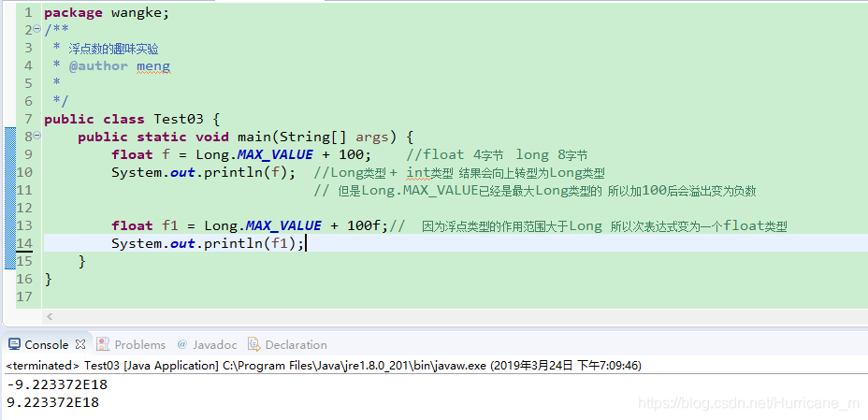Click the code 'float f1 = Long.MAX_VALUE + 100f;'
868x420 pixels.
(x=251, y=225)
